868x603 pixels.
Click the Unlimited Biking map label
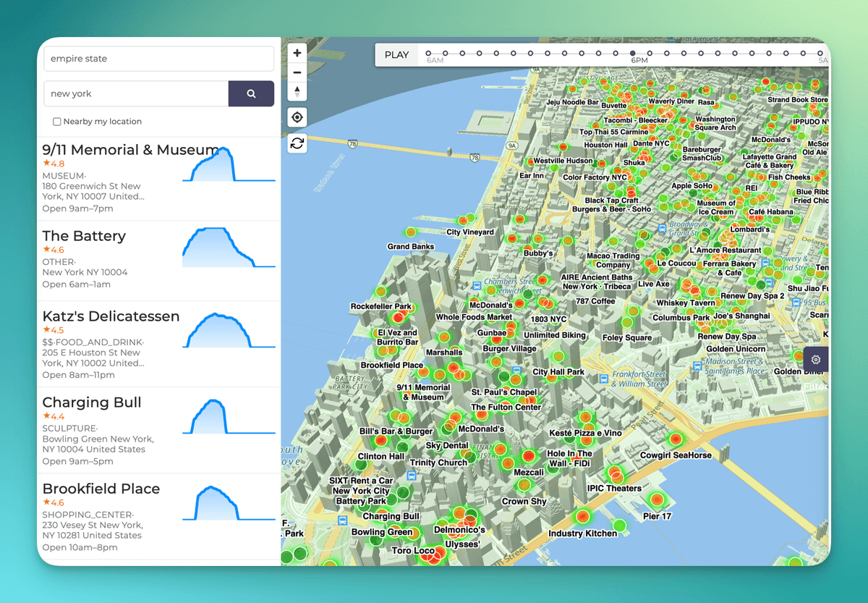pos(555,335)
